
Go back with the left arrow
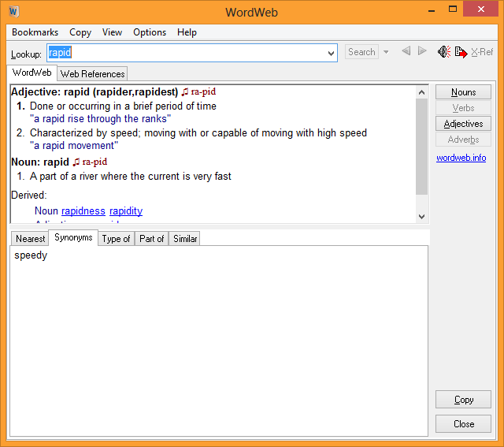[406, 50]
